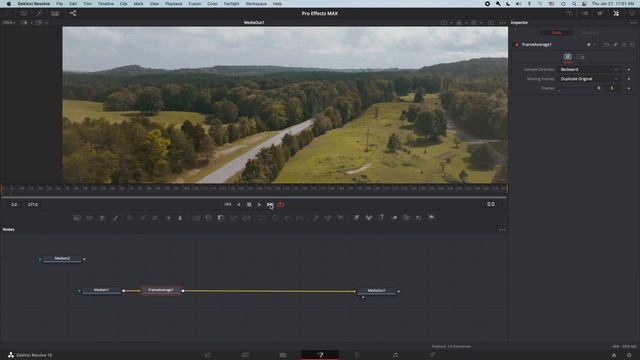Screen dimensions: 640x360
Task: Jump to the last frame
Action: 270,204
